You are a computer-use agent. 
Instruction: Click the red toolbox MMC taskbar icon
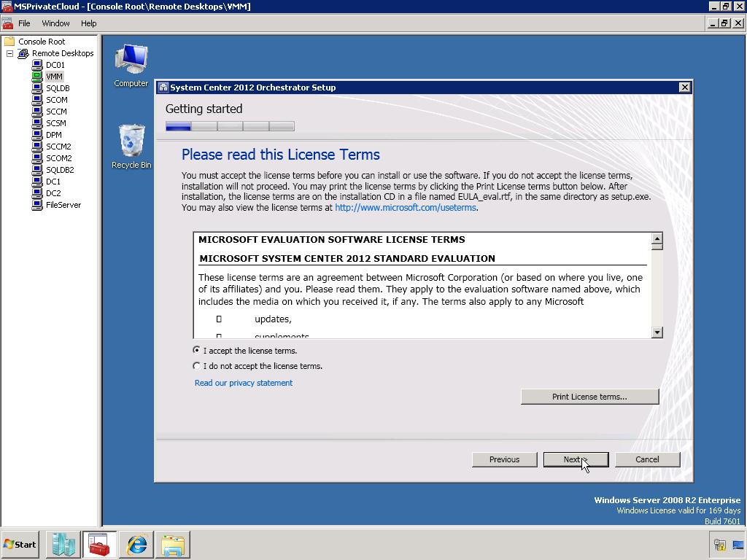[99, 544]
